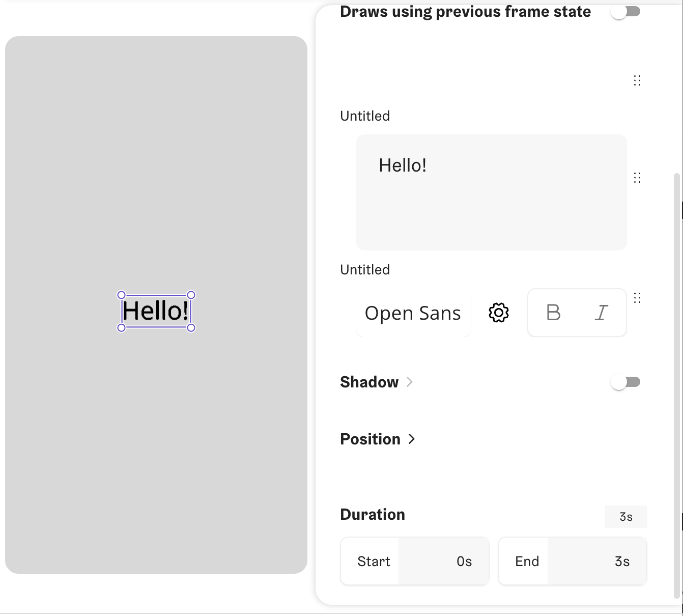This screenshot has height=616, width=683.
Task: Select the Hello! text on the canvas
Action: pos(156,311)
